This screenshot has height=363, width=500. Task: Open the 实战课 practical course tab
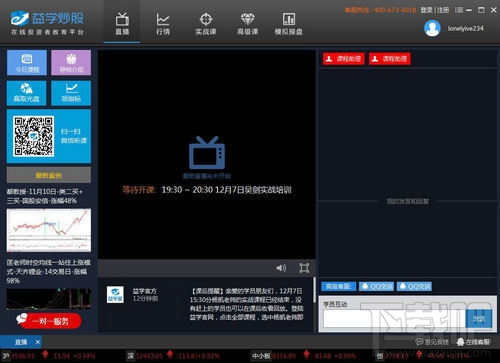tap(206, 23)
